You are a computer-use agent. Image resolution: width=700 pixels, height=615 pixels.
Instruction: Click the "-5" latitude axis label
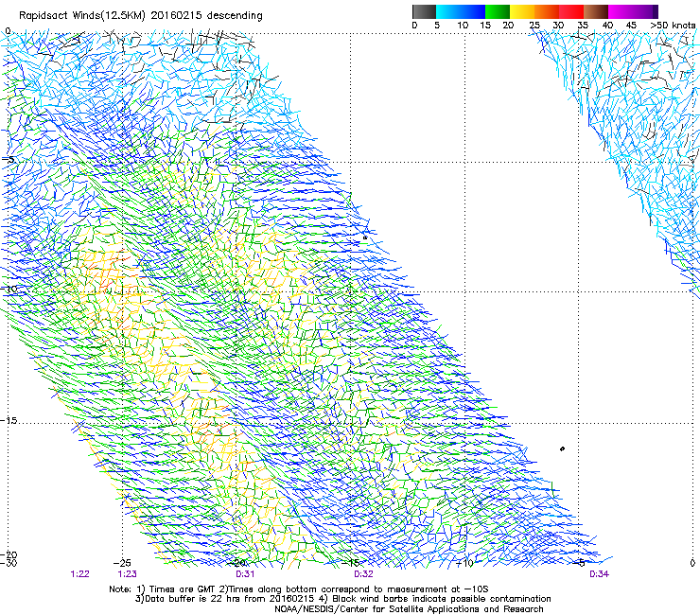[x=8, y=160]
